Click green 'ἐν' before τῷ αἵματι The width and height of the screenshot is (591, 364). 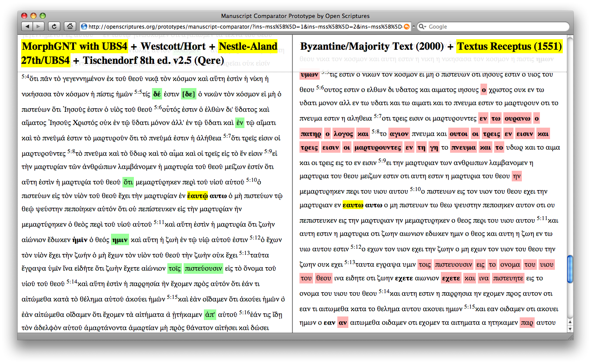[x=240, y=123]
